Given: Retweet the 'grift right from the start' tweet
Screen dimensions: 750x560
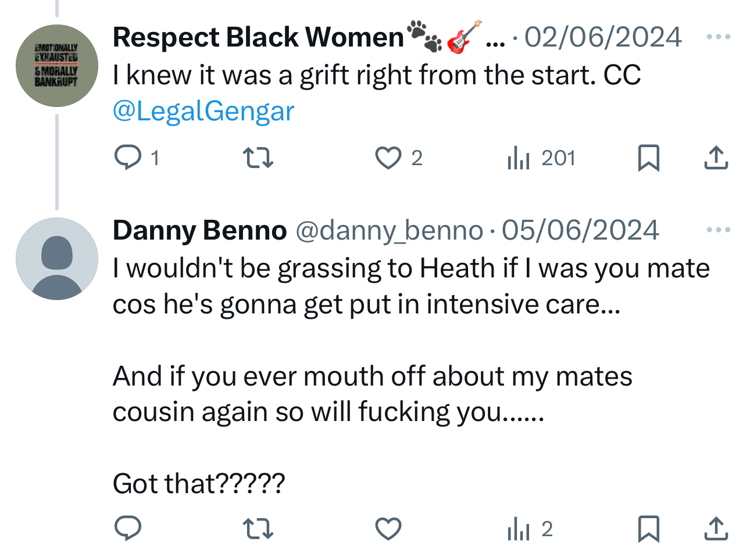Looking at the screenshot, I should [x=258, y=158].
